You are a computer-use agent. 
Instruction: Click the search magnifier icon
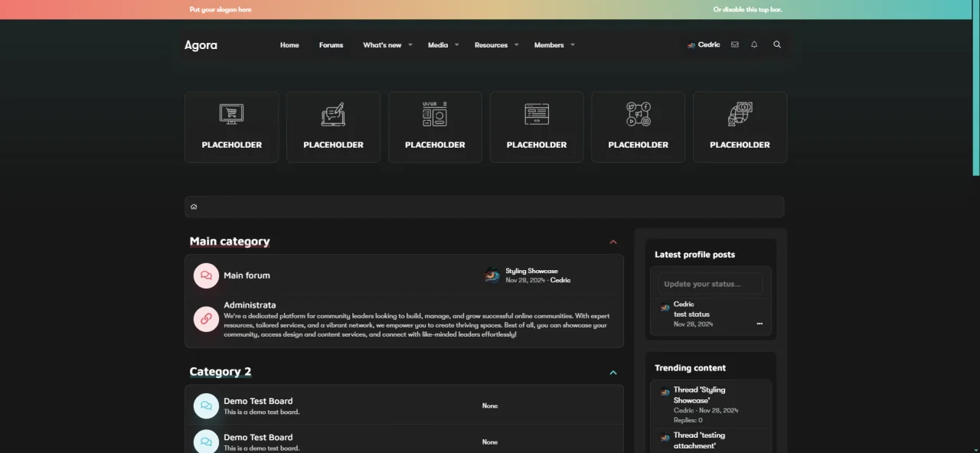click(x=777, y=45)
